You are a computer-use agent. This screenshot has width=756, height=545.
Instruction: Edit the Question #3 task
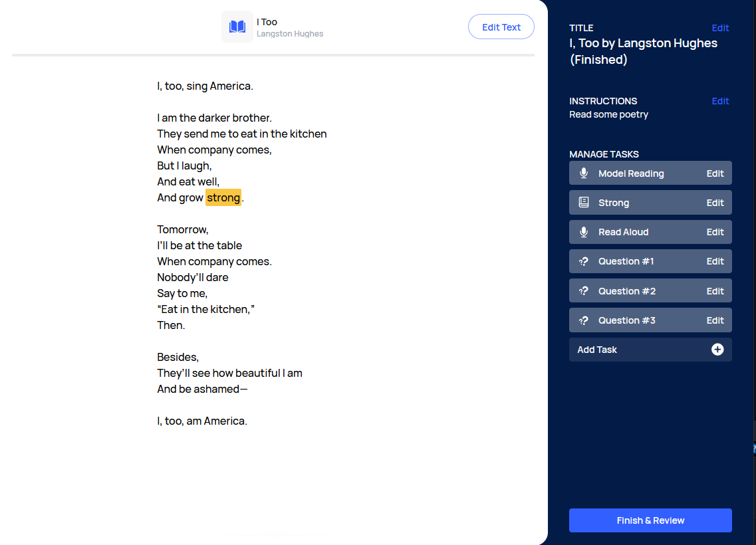pyautogui.click(x=715, y=320)
